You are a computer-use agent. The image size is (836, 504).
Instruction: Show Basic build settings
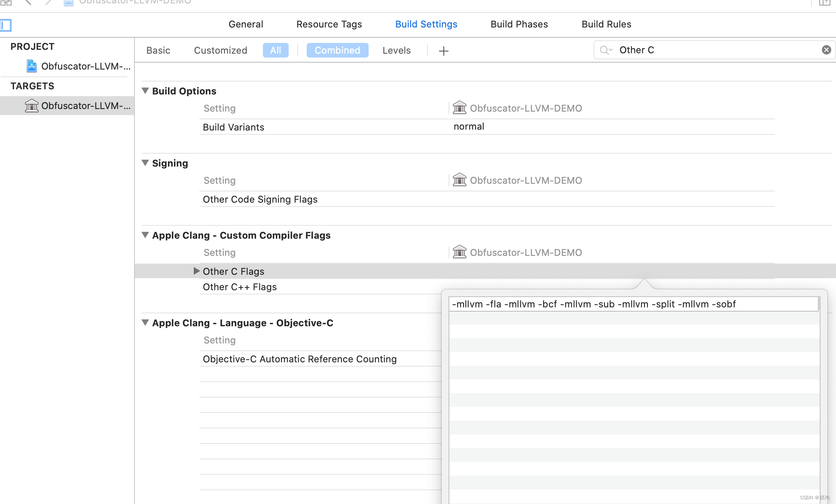[158, 50]
